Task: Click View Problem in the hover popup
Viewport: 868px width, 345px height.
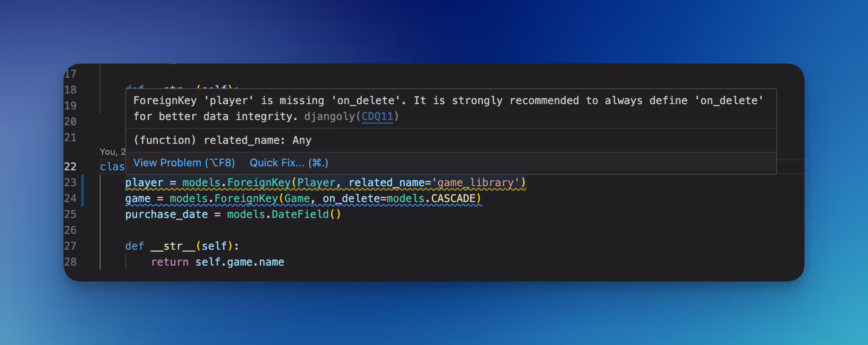Action: click(184, 163)
